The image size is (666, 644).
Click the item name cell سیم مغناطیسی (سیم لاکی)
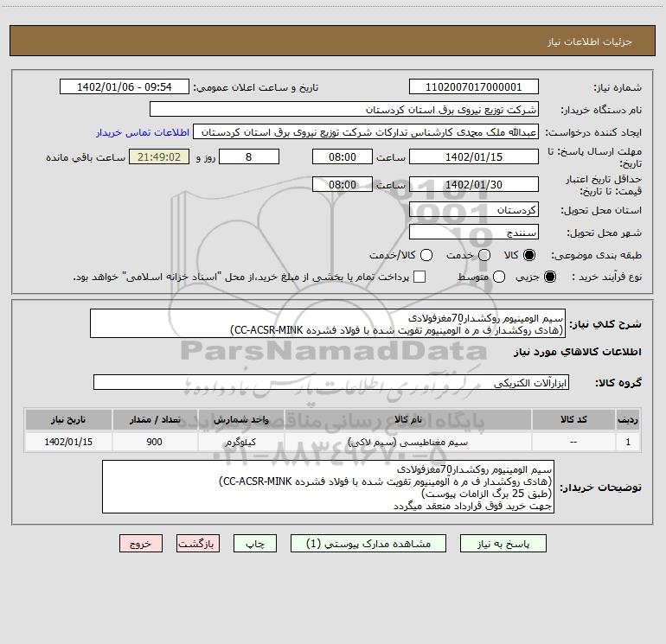click(407, 442)
